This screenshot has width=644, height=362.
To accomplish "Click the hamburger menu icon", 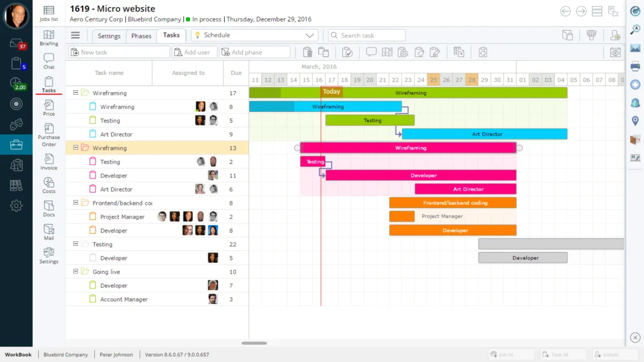I will [75, 35].
